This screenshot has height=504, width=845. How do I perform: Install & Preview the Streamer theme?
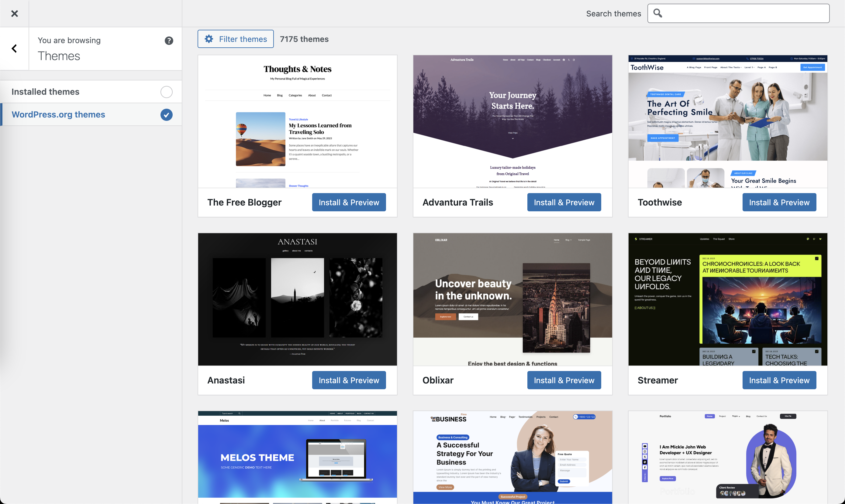pos(779,380)
